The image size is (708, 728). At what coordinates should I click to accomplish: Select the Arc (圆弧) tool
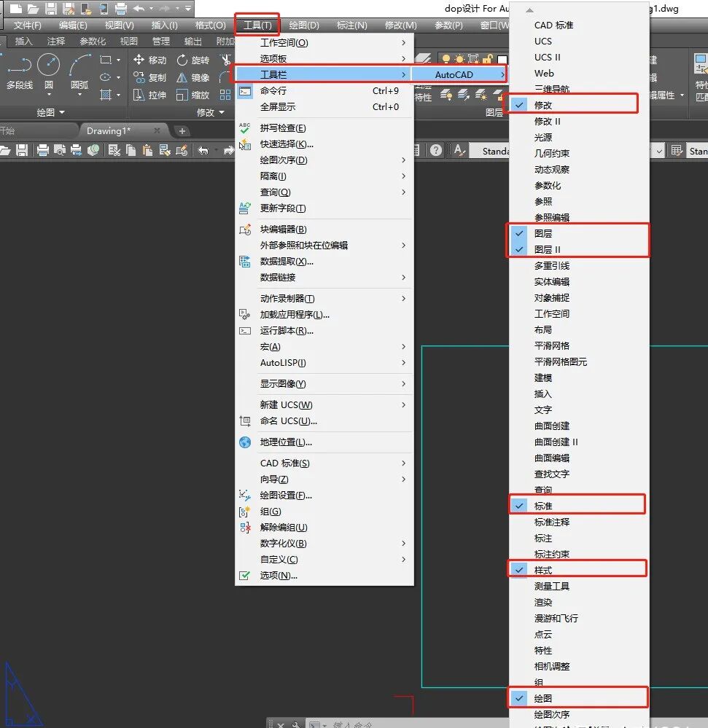point(79,71)
